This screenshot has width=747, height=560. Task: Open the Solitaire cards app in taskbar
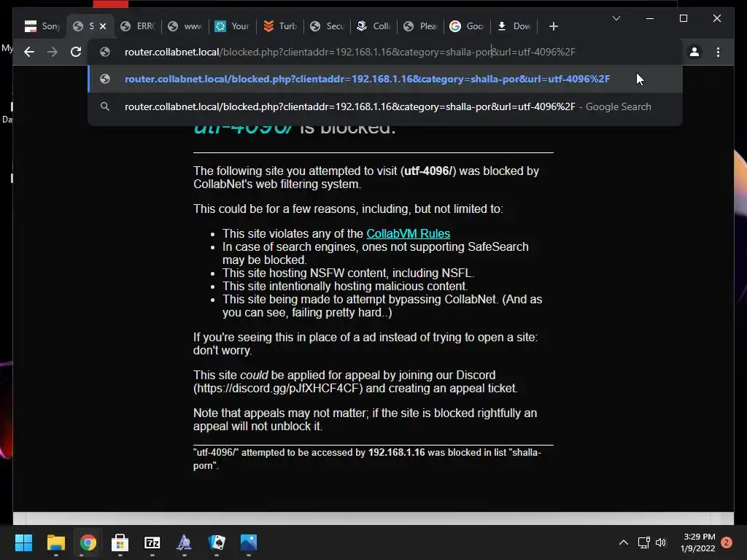(x=216, y=542)
